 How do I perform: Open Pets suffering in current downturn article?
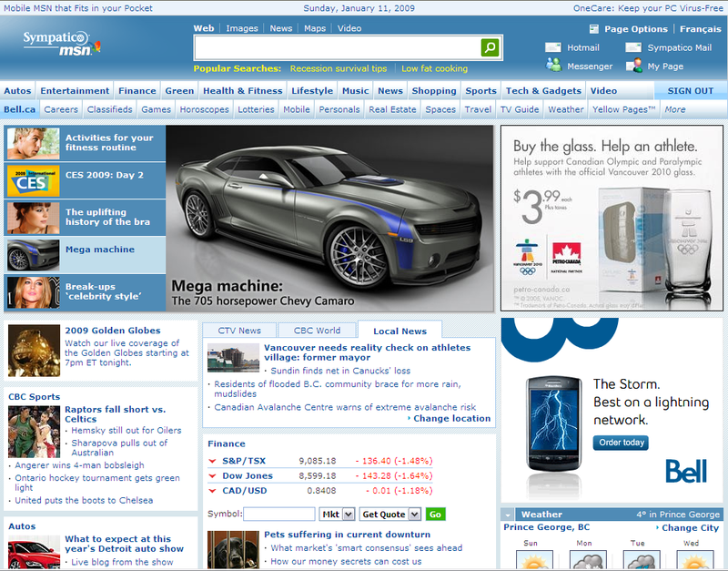coord(347,535)
